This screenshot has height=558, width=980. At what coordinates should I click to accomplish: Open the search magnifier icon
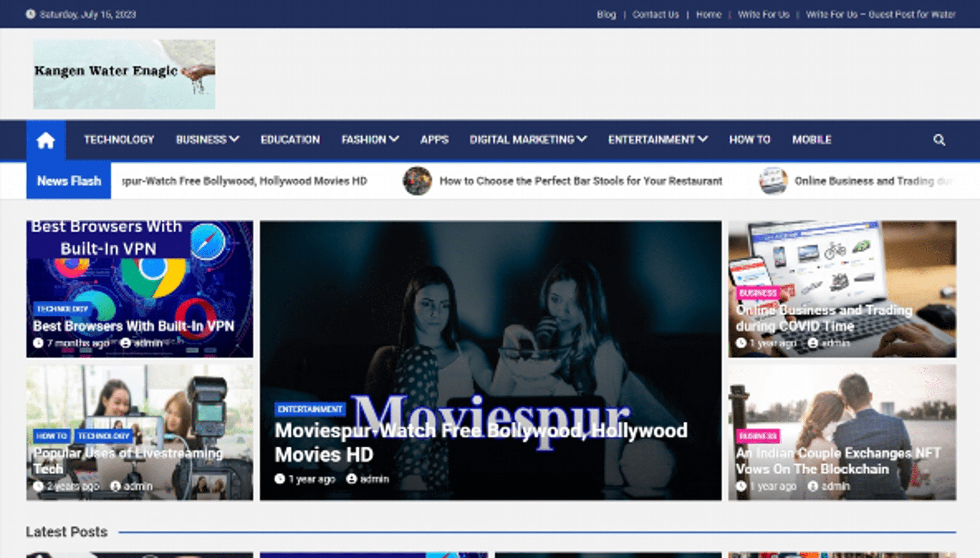tap(939, 140)
